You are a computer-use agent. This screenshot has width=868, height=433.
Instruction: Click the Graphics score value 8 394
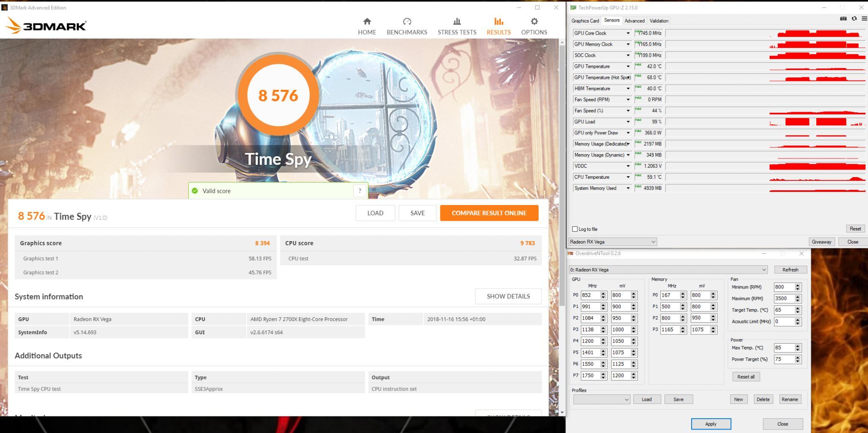[x=262, y=243]
